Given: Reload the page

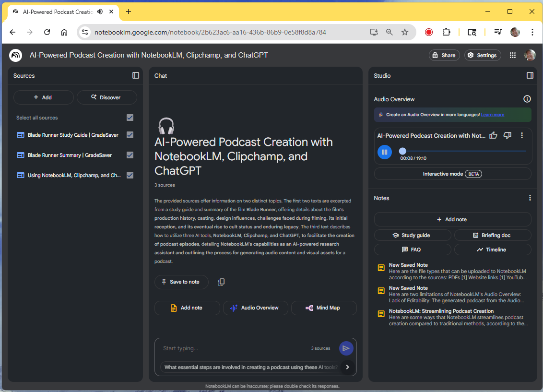Looking at the screenshot, I should pyautogui.click(x=47, y=32).
